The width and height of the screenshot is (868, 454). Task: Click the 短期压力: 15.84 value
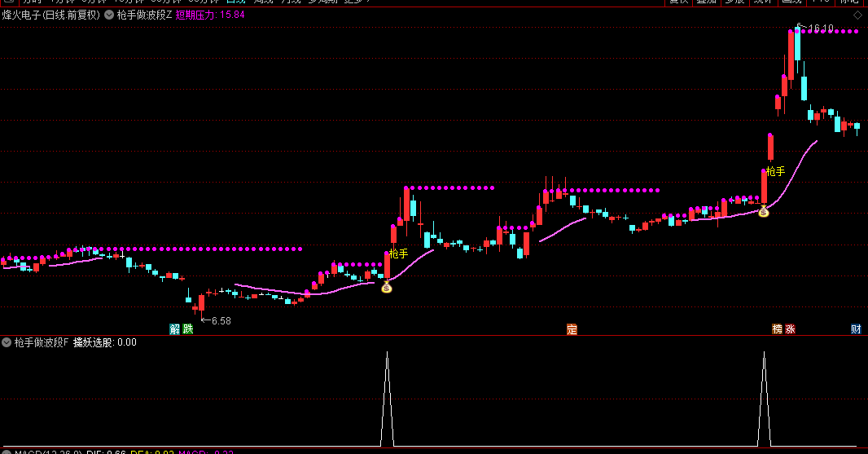[x=210, y=15]
